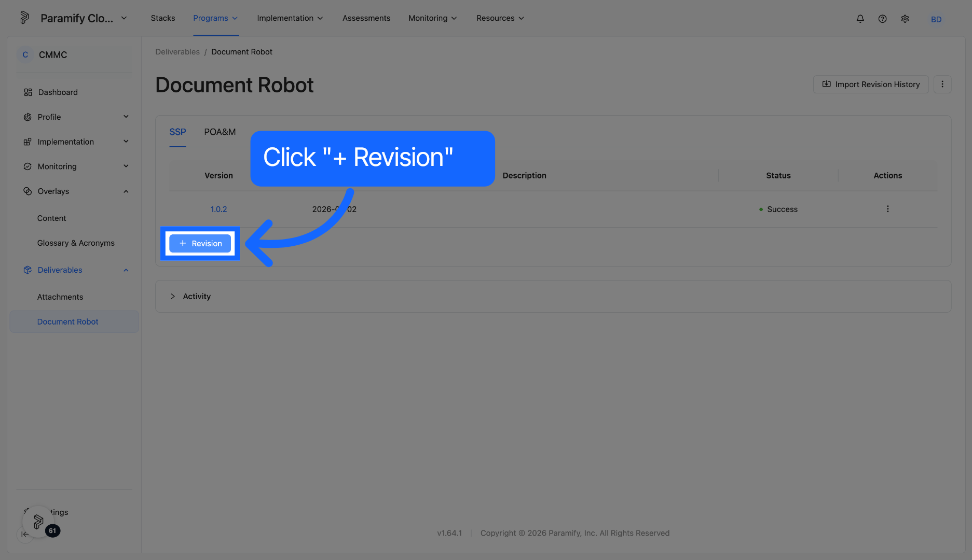Click Import Revision History button
The height and width of the screenshot is (560, 972).
tap(870, 84)
